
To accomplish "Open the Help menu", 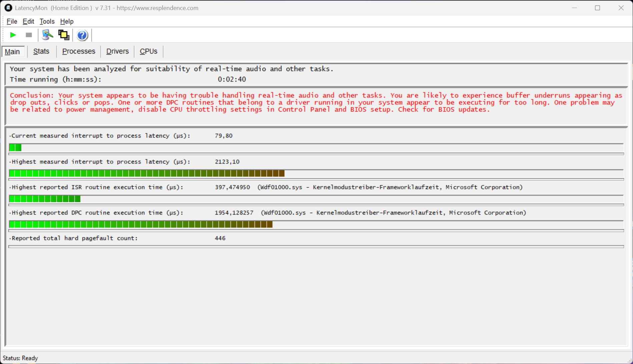I will tap(67, 21).
